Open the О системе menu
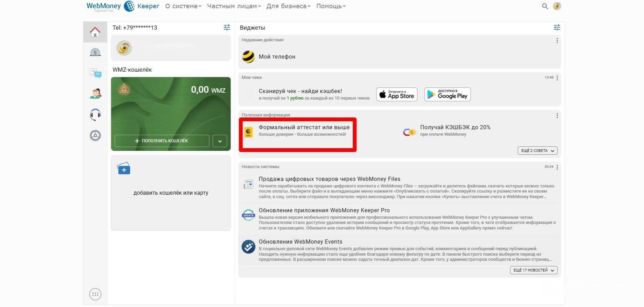Viewport: 644px width, 307px height. [183, 6]
